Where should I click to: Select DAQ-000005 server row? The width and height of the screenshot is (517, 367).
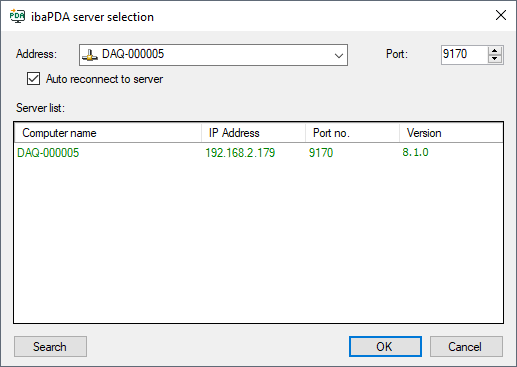click(258, 153)
